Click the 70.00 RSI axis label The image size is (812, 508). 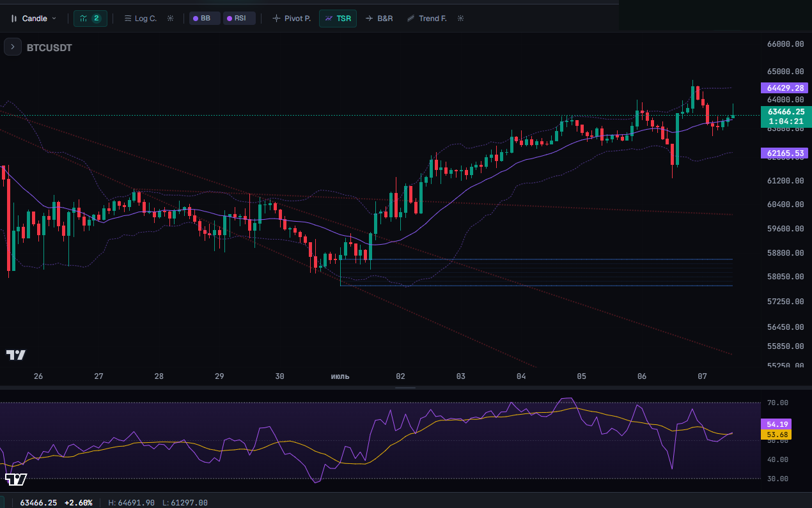(x=777, y=403)
